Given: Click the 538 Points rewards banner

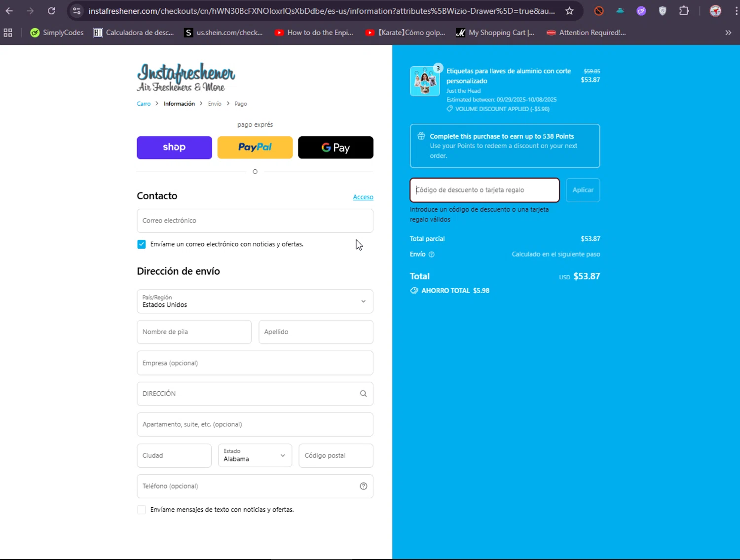Looking at the screenshot, I should [x=505, y=146].
